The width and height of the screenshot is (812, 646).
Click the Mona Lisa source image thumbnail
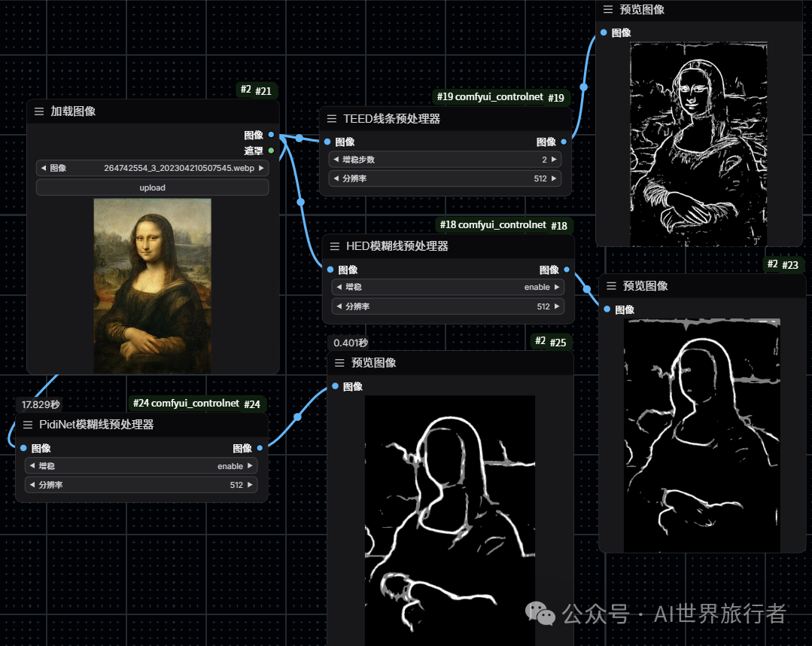pos(152,286)
